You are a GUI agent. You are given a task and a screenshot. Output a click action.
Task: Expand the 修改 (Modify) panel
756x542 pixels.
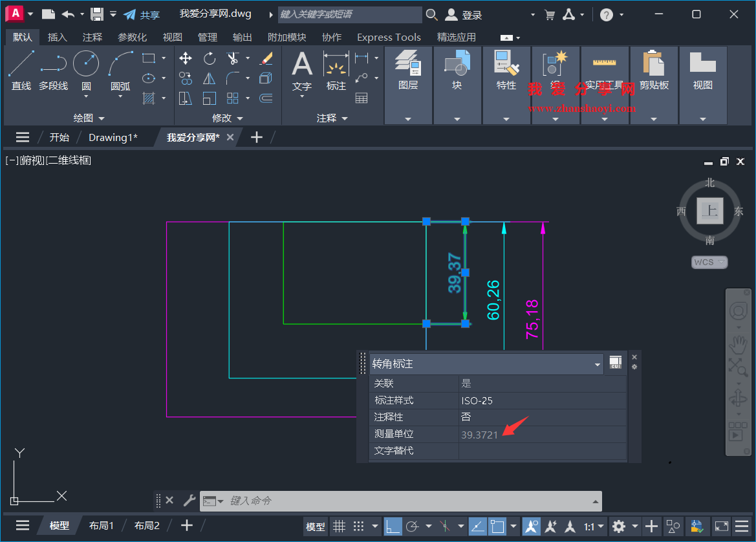point(228,118)
